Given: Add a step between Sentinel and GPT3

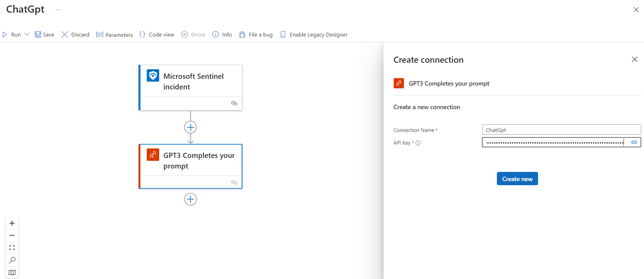Looking at the screenshot, I should tap(190, 127).
